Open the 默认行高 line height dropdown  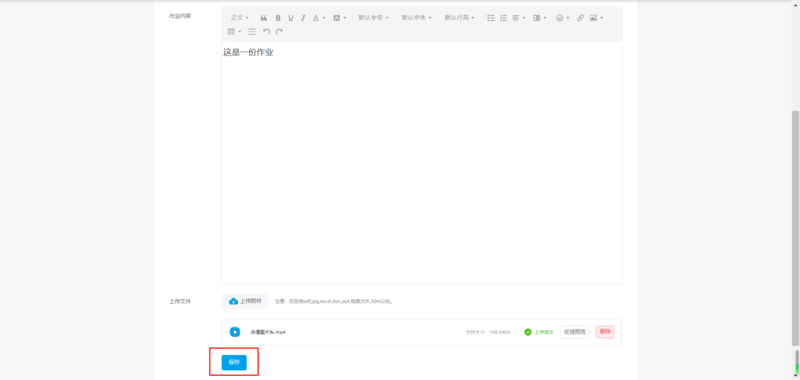(x=459, y=18)
